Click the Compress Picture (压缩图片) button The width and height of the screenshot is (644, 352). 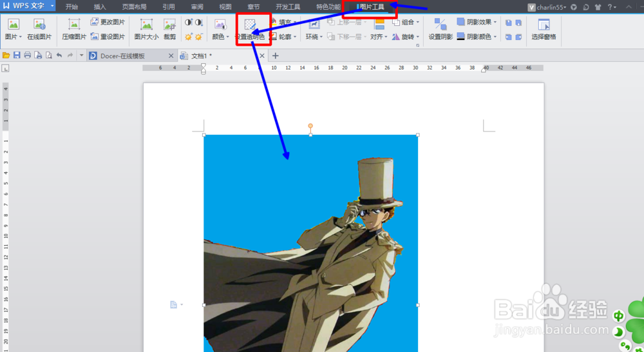coord(74,30)
